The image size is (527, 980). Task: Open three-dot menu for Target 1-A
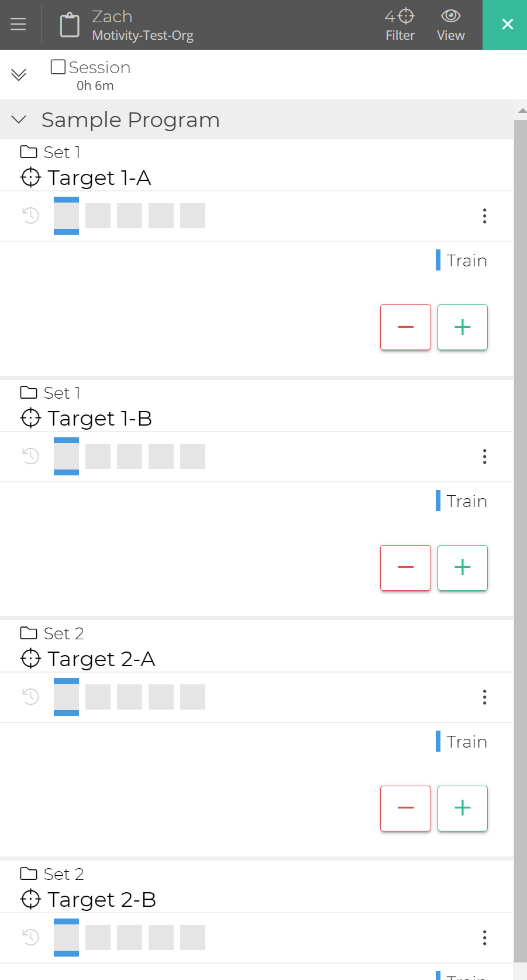click(484, 216)
